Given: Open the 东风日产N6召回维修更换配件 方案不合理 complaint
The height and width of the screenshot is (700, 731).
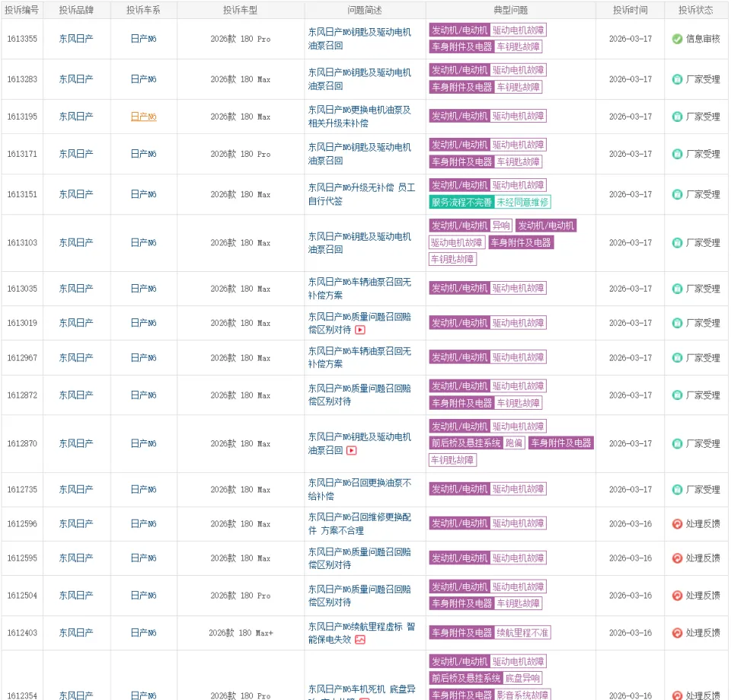Looking at the screenshot, I should pyautogui.click(x=359, y=524).
